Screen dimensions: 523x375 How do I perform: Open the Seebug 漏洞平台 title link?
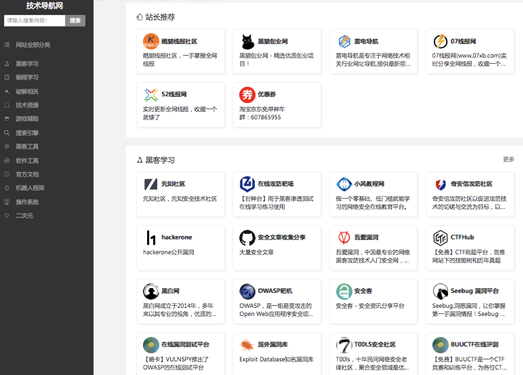[x=474, y=291]
